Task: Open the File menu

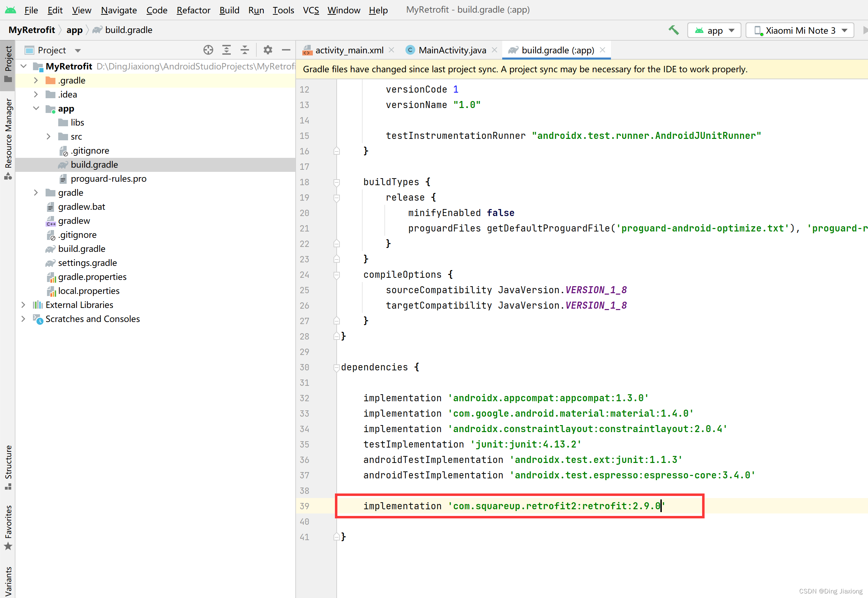Action: [x=31, y=10]
